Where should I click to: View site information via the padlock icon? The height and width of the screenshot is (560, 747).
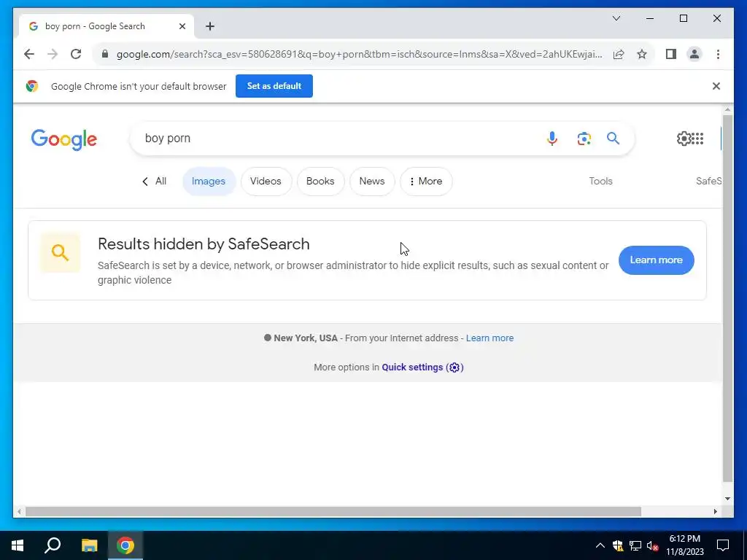[105, 54]
